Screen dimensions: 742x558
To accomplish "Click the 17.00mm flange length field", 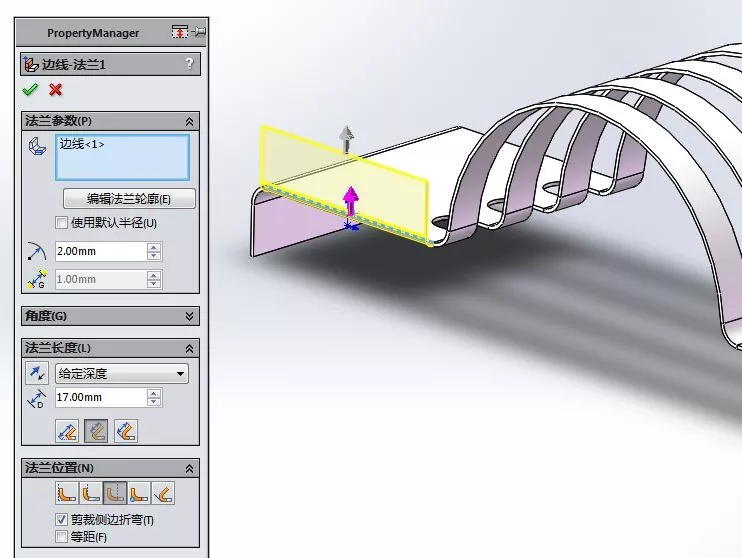I will point(101,398).
